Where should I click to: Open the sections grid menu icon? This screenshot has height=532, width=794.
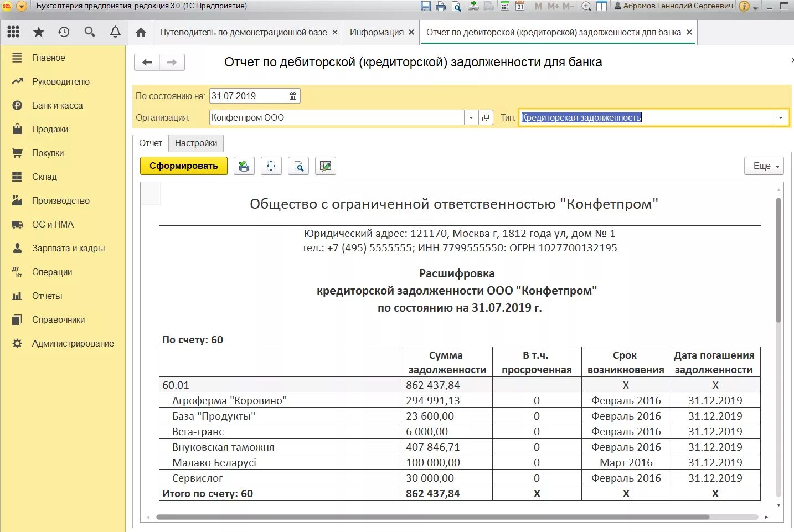13,32
